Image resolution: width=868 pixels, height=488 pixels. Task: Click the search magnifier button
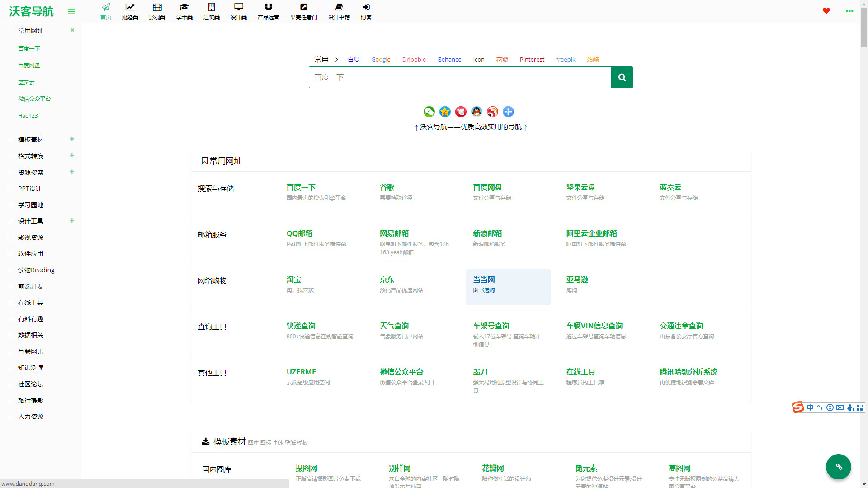click(x=622, y=77)
